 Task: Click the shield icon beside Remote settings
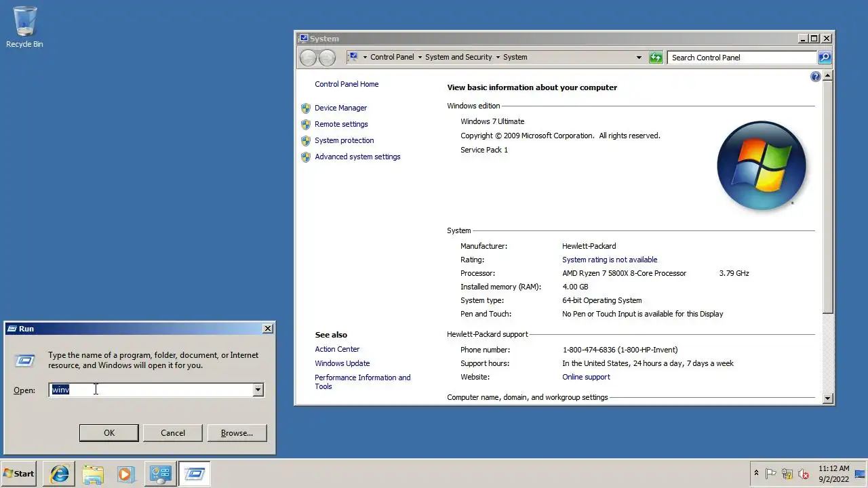tap(306, 124)
